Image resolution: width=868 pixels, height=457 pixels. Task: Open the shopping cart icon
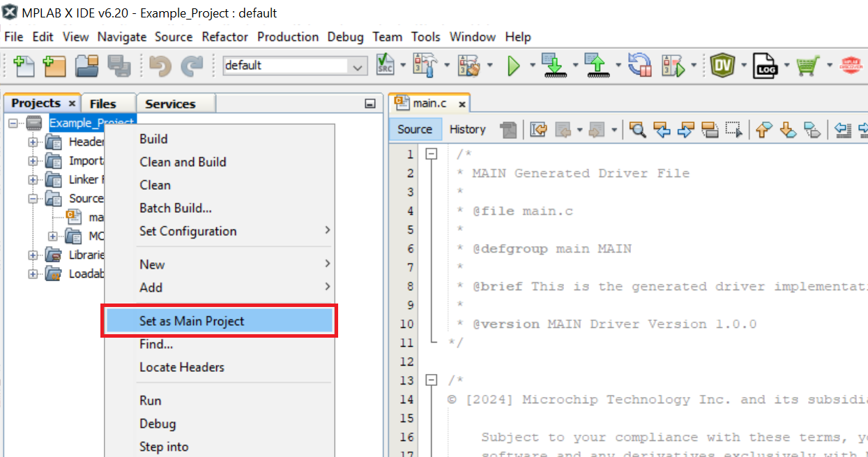click(807, 66)
